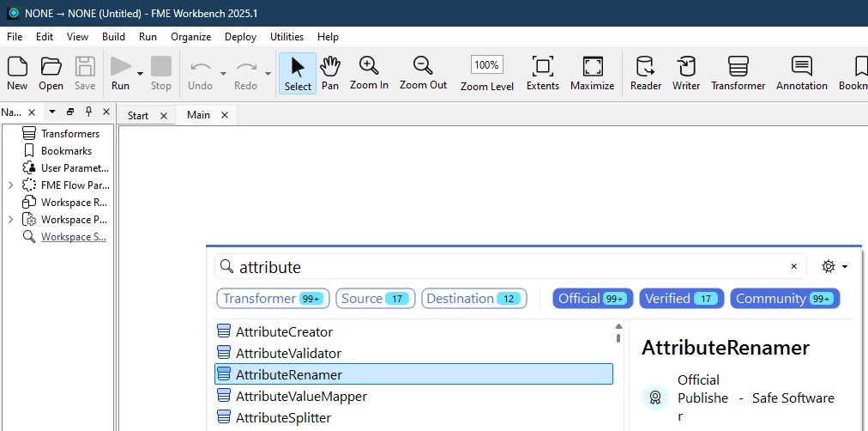
Task: Open the View menu
Action: pyautogui.click(x=77, y=37)
